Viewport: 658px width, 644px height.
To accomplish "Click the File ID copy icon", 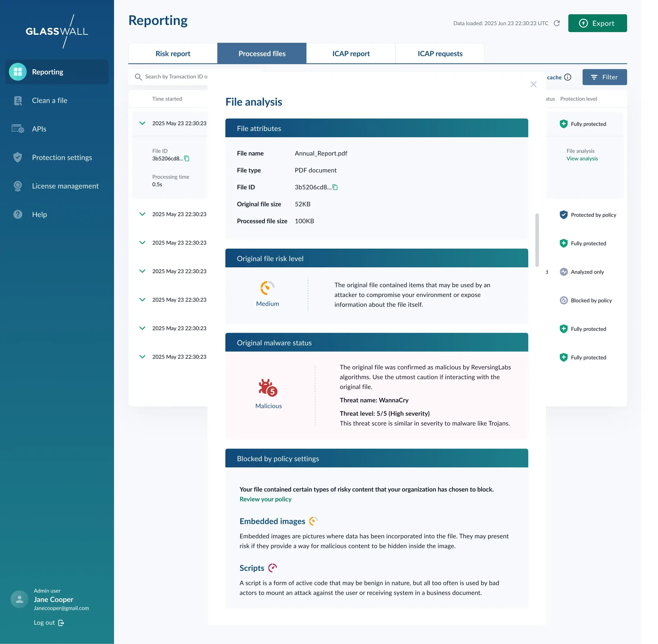I will [x=335, y=187].
